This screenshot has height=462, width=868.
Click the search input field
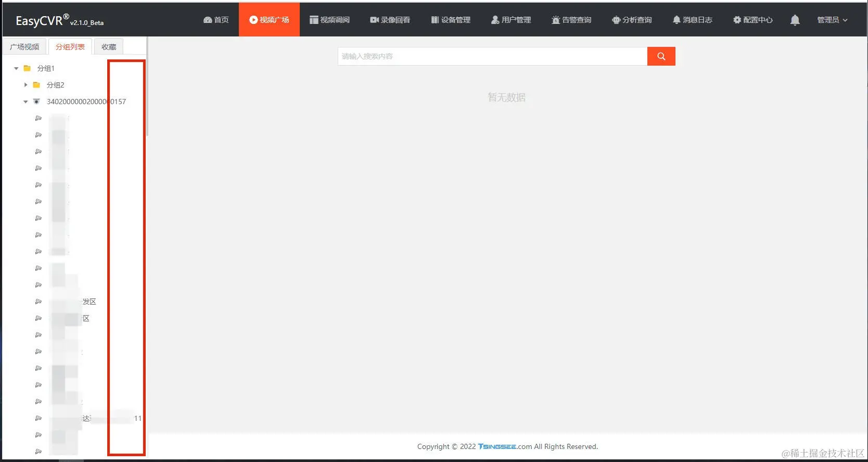click(492, 56)
